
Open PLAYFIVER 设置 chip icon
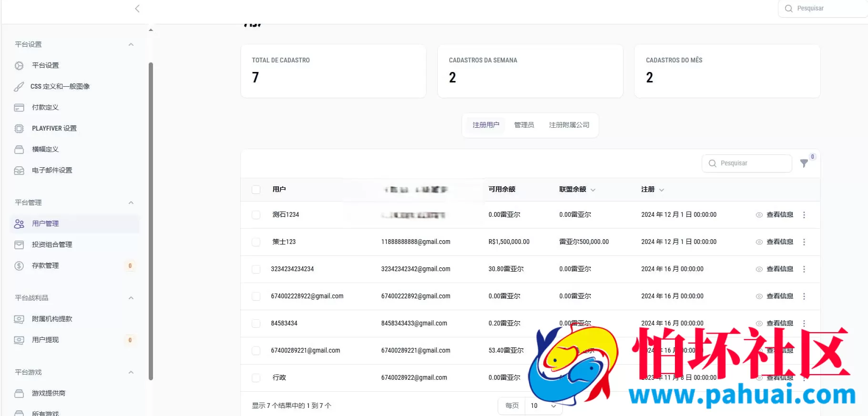tap(19, 128)
